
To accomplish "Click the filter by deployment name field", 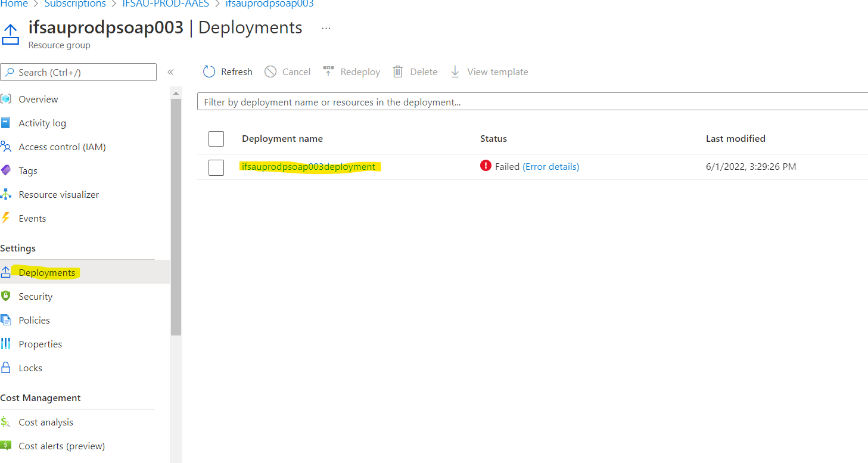I will point(533,102).
